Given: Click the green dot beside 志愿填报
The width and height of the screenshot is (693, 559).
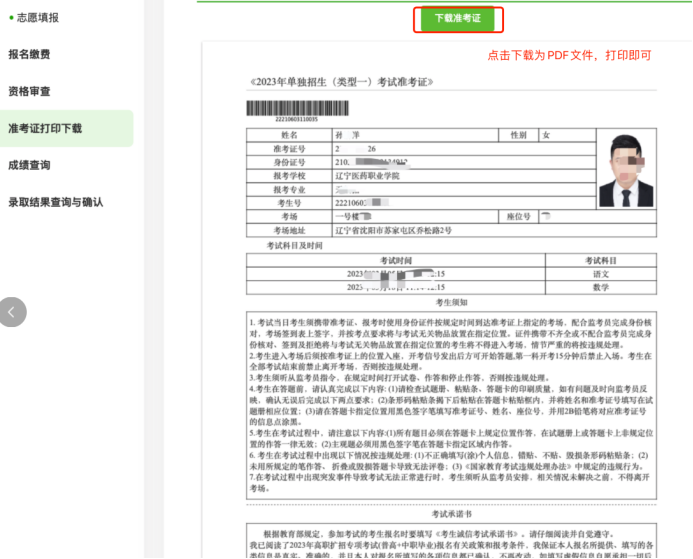Looking at the screenshot, I should 12,17.
